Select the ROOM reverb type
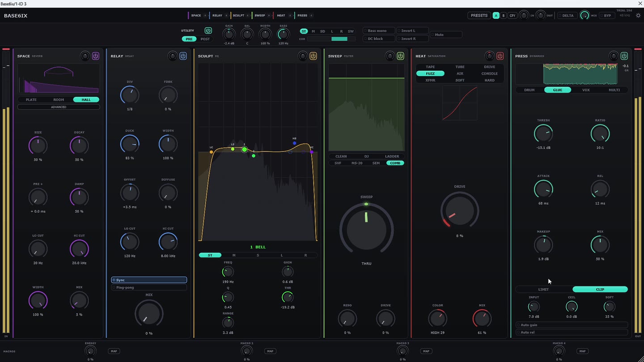Image resolution: width=644 pixels, height=362 pixels. point(59,100)
